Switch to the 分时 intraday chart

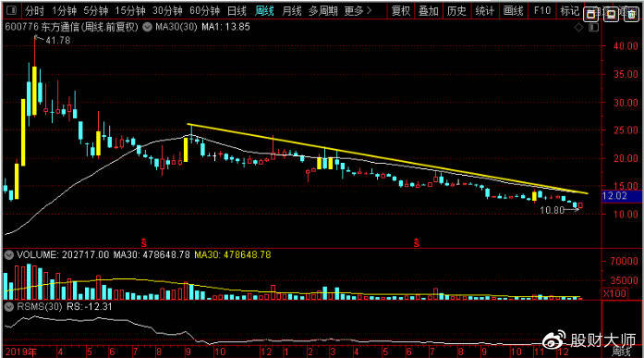pos(34,11)
